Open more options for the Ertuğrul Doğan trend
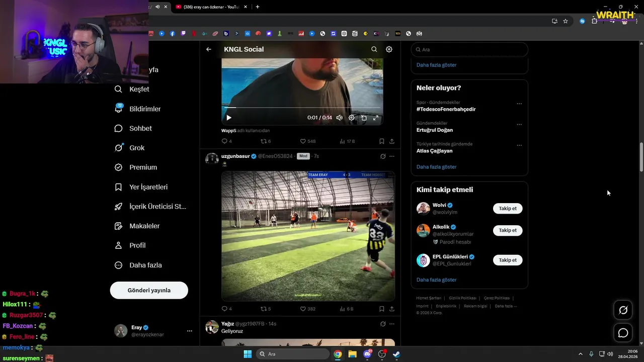644x362 pixels. point(519,124)
